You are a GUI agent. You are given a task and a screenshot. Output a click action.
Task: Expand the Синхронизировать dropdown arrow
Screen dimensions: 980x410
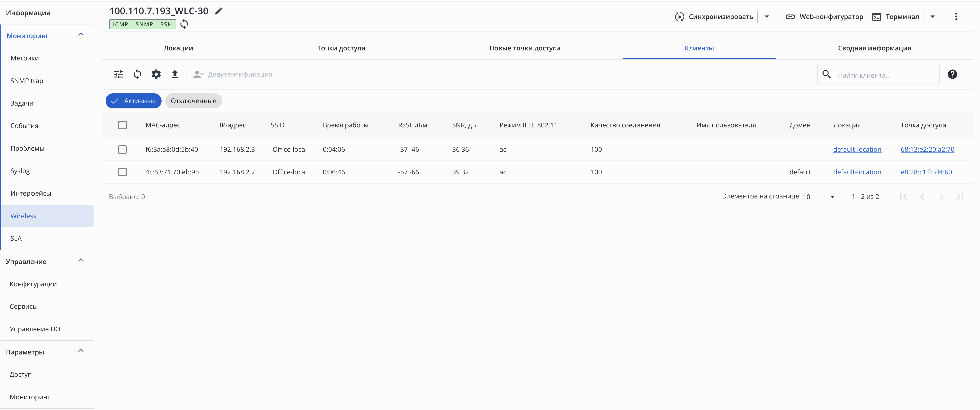pyautogui.click(x=767, y=16)
